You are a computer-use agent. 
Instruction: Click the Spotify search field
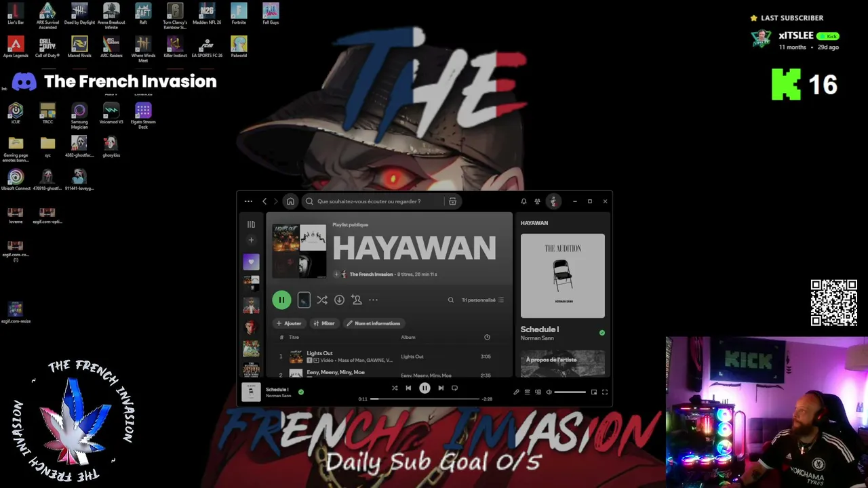(381, 201)
